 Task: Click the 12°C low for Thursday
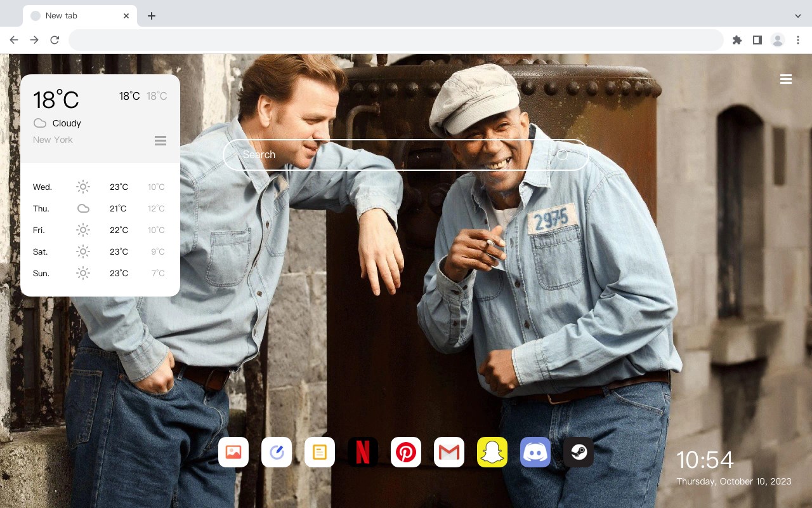click(x=156, y=208)
